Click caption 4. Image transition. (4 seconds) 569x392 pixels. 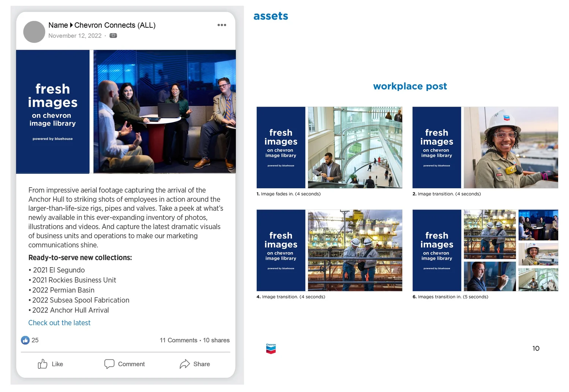pyautogui.click(x=291, y=297)
